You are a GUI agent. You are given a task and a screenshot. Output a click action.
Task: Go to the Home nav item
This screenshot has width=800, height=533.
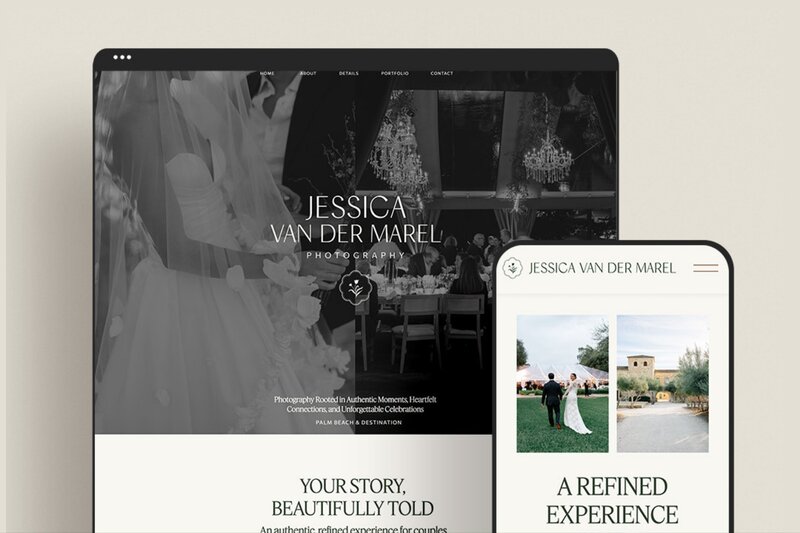(x=267, y=74)
